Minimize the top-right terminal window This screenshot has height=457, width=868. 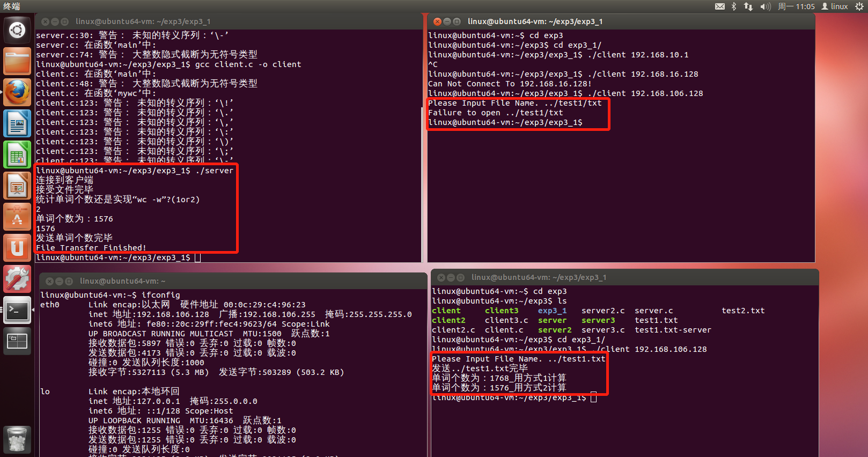tap(447, 21)
